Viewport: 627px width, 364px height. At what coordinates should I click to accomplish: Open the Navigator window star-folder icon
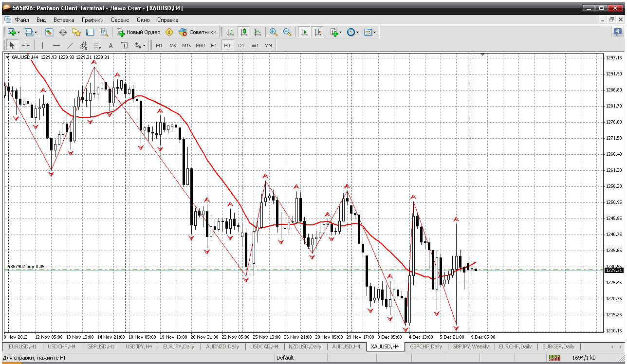[76, 32]
